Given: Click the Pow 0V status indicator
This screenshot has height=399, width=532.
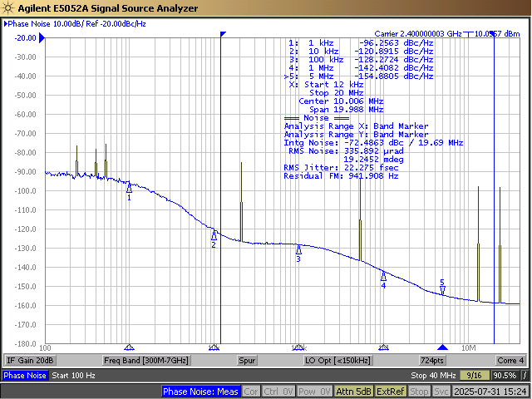Looking at the screenshot, I should [314, 392].
